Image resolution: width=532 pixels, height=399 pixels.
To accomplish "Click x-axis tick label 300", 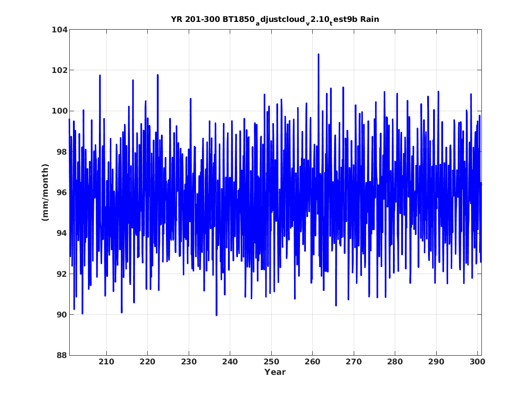I will [477, 362].
